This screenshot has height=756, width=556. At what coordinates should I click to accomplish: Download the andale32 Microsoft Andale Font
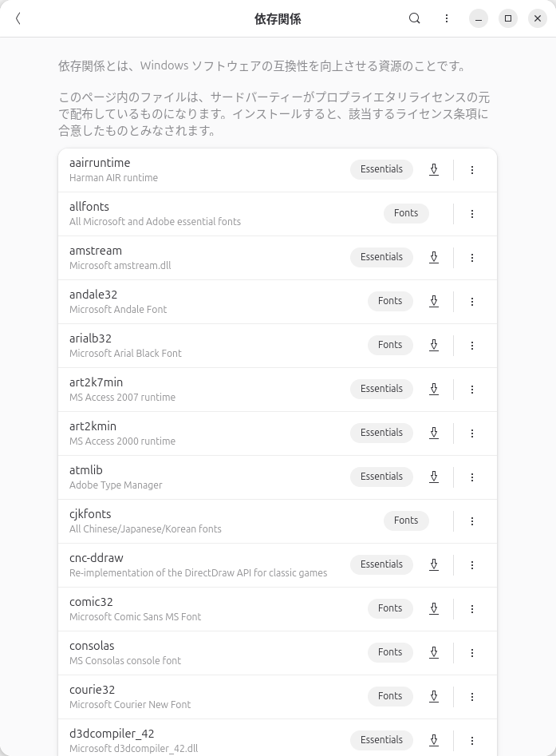click(x=434, y=301)
